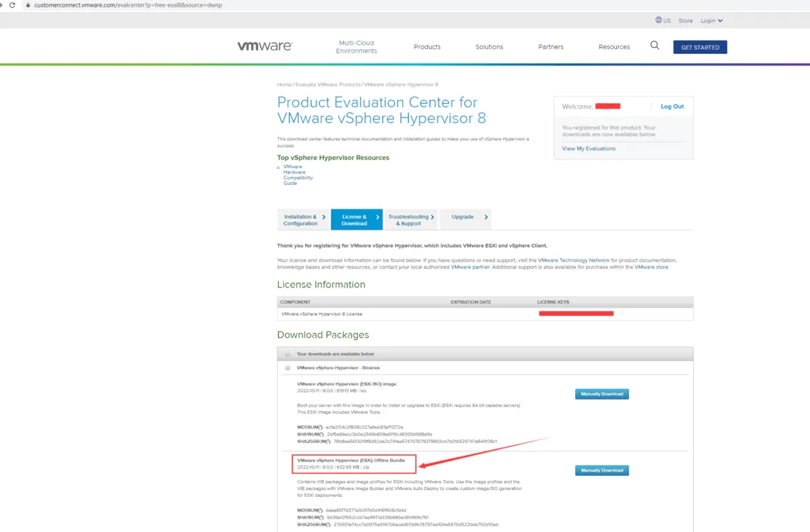Open the VMware partner link
810x532 pixels.
pyautogui.click(x=470, y=267)
